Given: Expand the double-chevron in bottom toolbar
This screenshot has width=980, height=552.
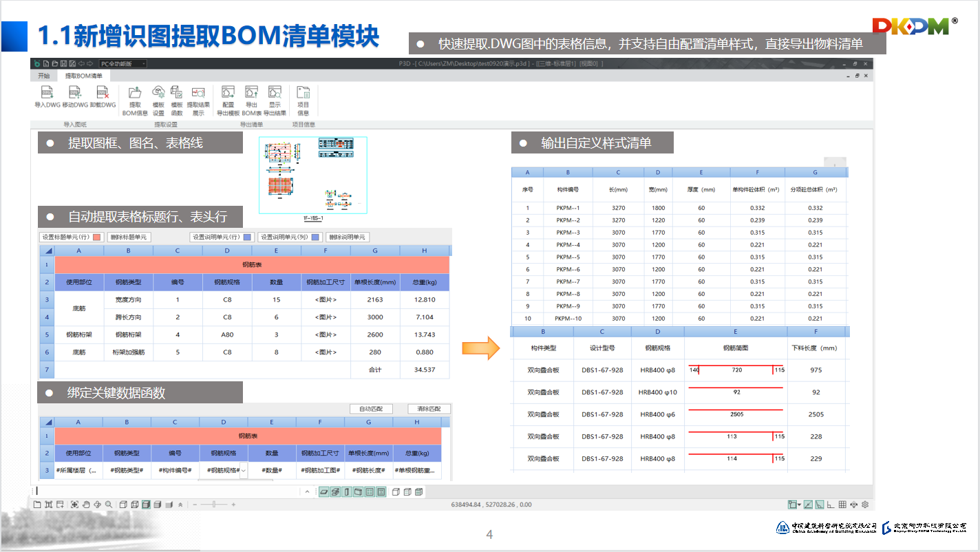Looking at the screenshot, I should [180, 505].
